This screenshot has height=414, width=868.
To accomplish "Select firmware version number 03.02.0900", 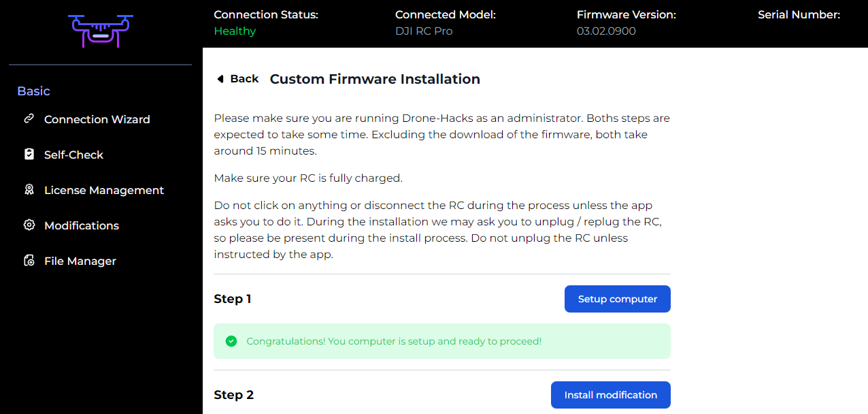I will pos(606,31).
